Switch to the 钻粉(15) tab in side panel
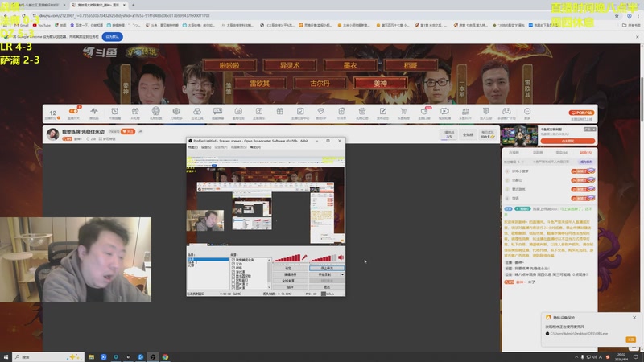 (586, 153)
